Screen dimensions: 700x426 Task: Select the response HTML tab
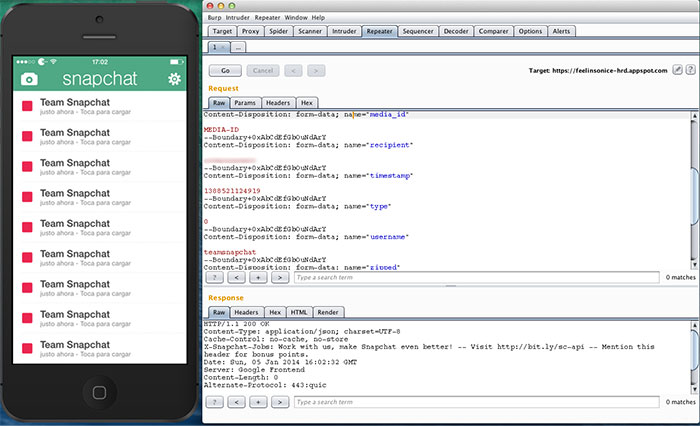[x=299, y=312]
